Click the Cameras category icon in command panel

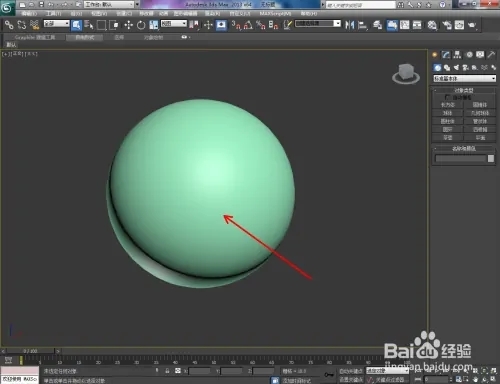pyautogui.click(x=466, y=68)
